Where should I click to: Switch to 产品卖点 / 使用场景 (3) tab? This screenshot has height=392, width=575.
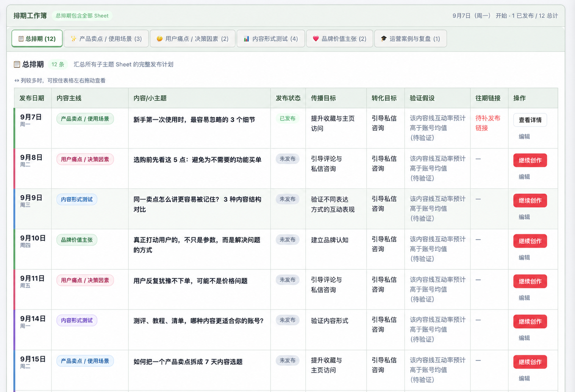pyautogui.click(x=106, y=39)
